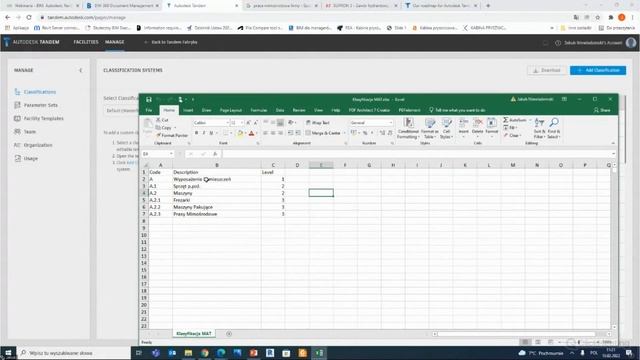
Task: Click the Add Classification button
Action: pos(598,70)
